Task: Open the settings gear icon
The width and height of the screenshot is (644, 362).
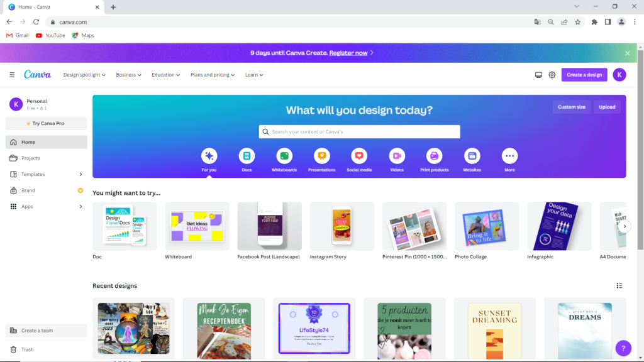Action: click(552, 75)
